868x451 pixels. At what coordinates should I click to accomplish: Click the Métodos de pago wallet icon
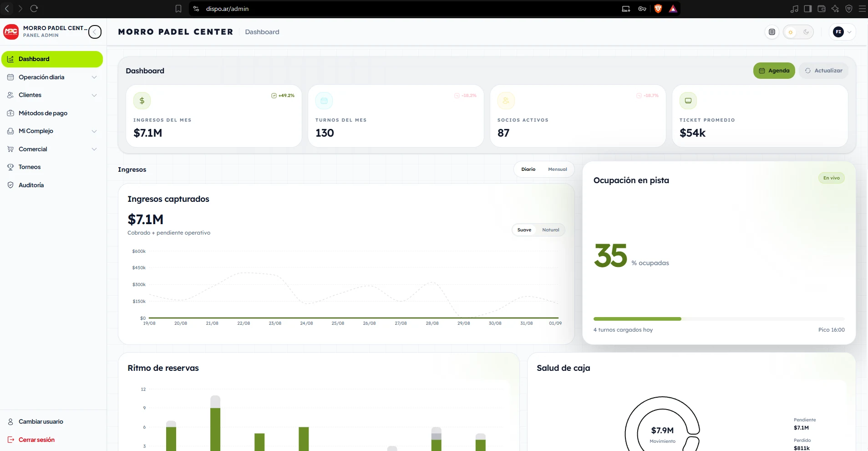tap(10, 113)
